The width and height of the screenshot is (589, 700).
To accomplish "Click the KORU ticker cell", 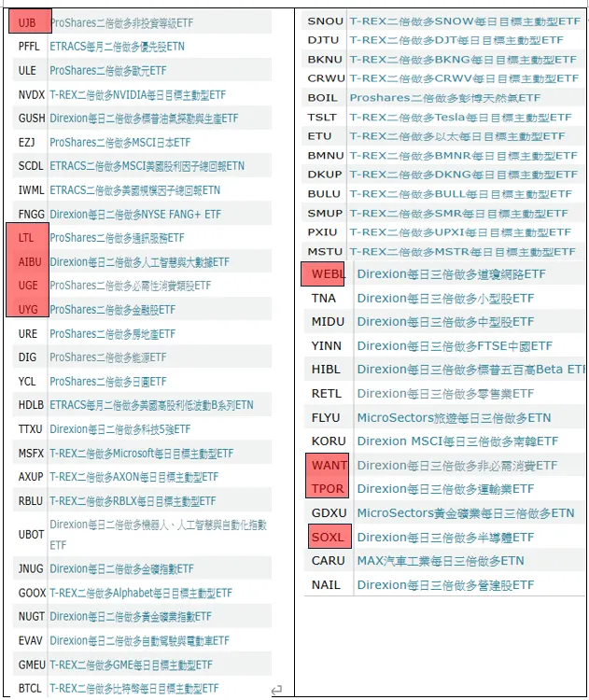I will [x=329, y=441].
